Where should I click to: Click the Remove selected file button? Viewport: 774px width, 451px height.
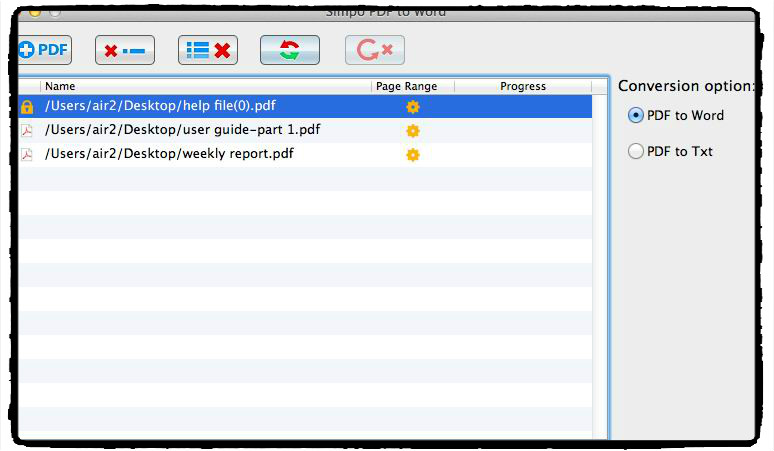pyautogui.click(x=125, y=50)
